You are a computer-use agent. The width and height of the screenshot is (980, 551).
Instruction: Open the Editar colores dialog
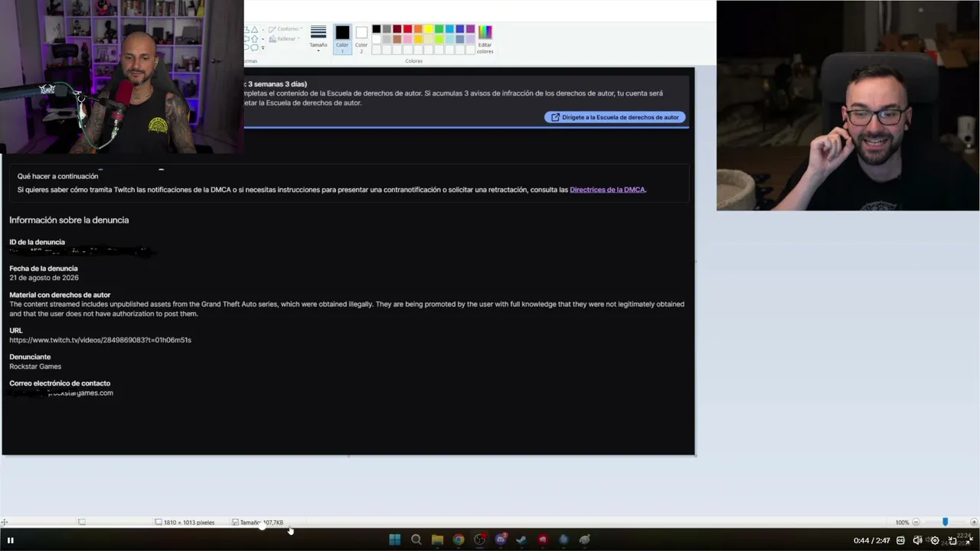coord(485,38)
